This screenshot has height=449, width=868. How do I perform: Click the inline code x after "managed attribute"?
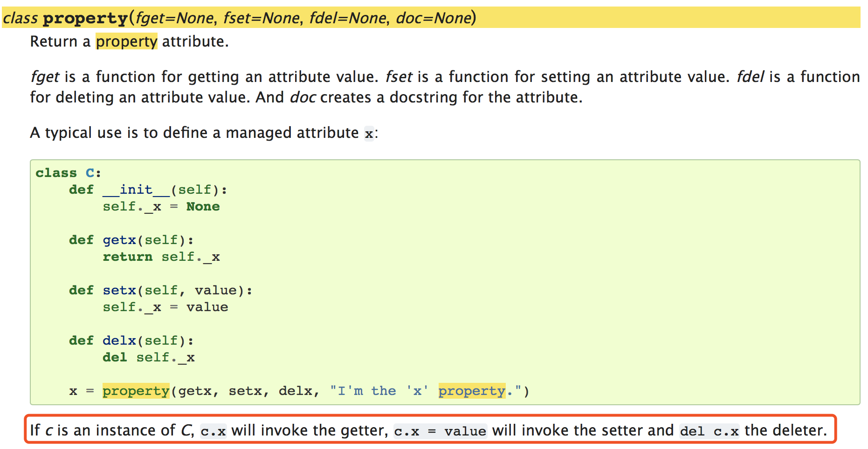(369, 134)
